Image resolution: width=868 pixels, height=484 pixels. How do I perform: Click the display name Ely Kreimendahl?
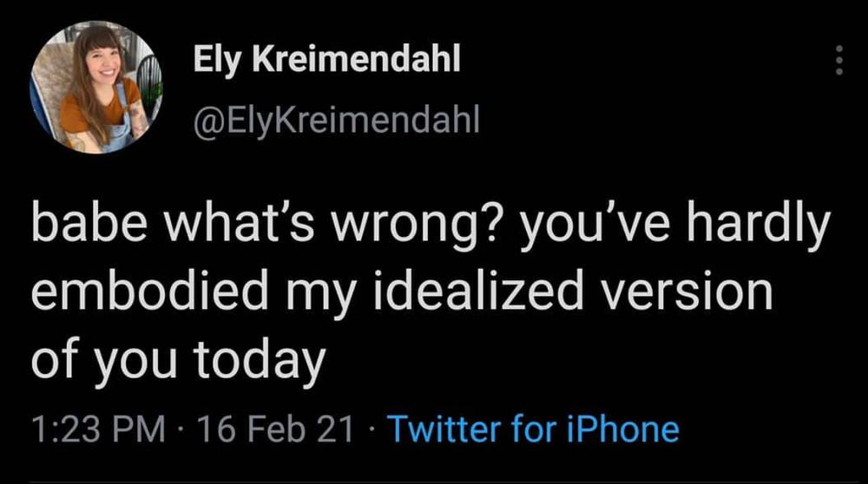[x=326, y=58]
